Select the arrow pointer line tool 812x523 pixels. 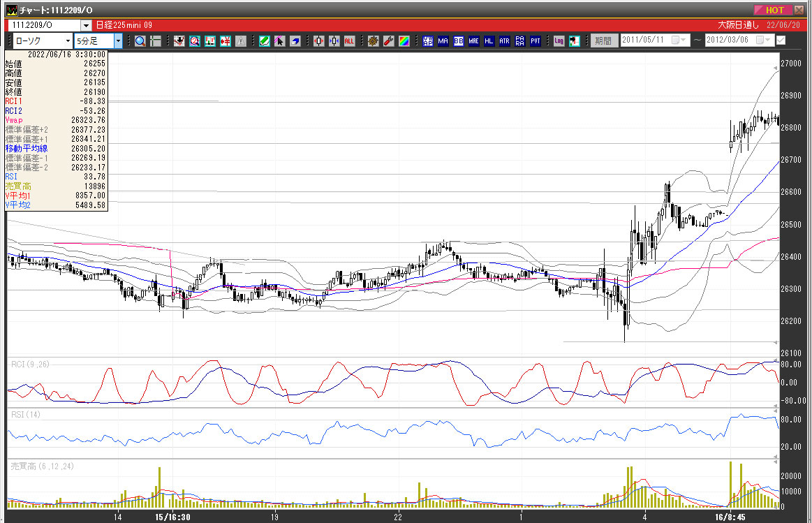[280, 41]
